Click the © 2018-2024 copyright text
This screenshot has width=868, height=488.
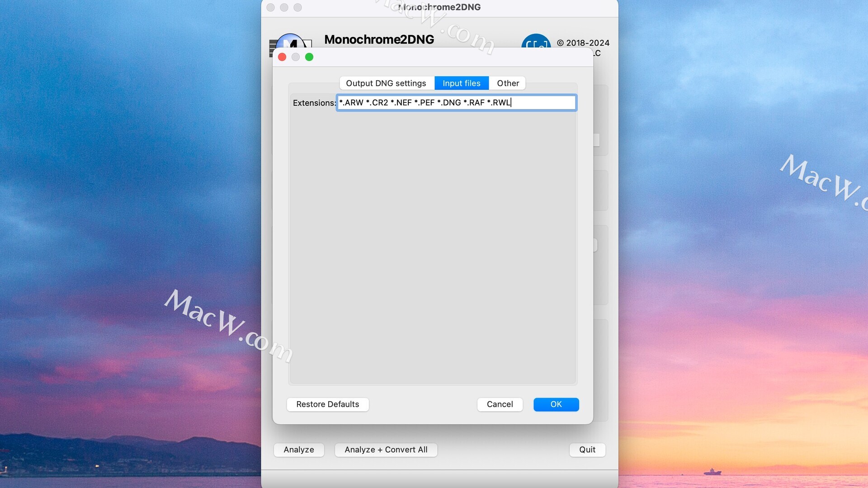pos(583,43)
